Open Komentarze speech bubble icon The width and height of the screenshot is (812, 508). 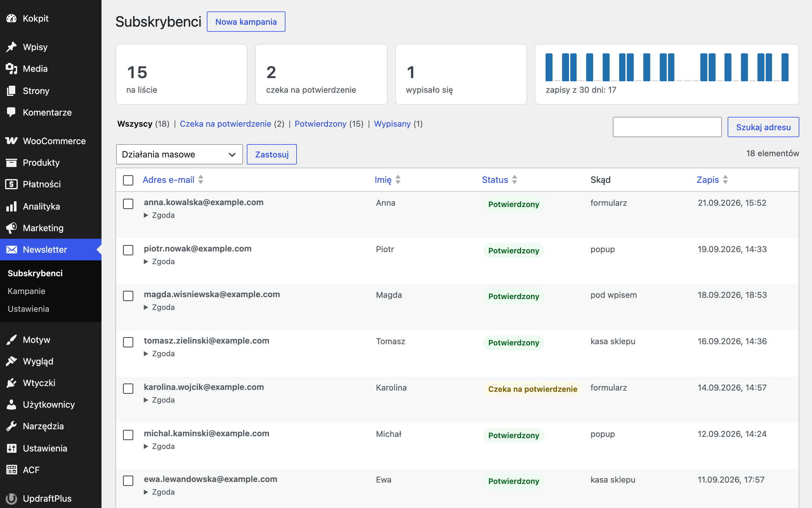point(11,112)
